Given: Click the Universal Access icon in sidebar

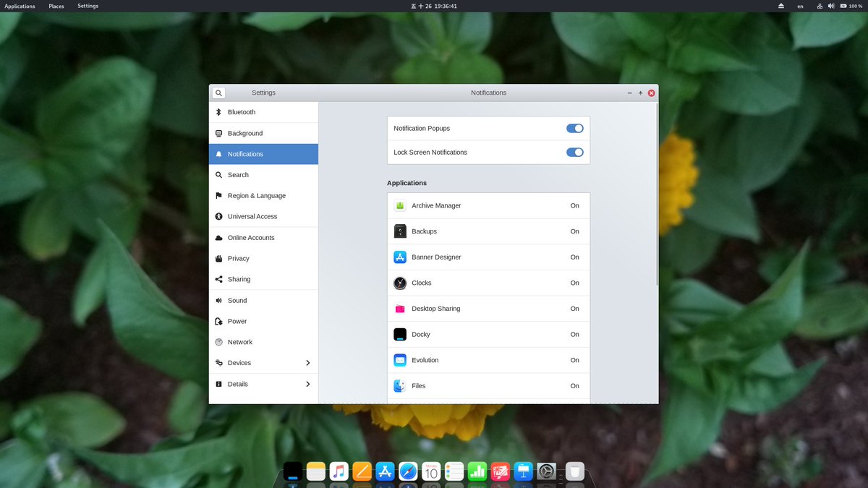Looking at the screenshot, I should point(218,216).
